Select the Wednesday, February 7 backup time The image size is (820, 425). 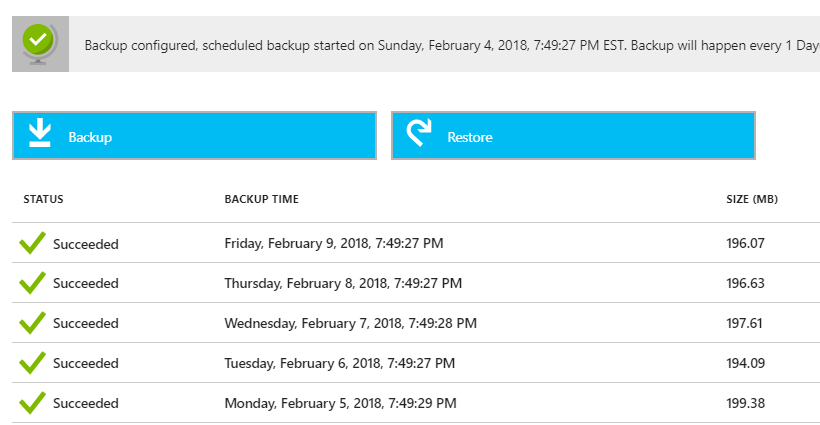(350, 323)
